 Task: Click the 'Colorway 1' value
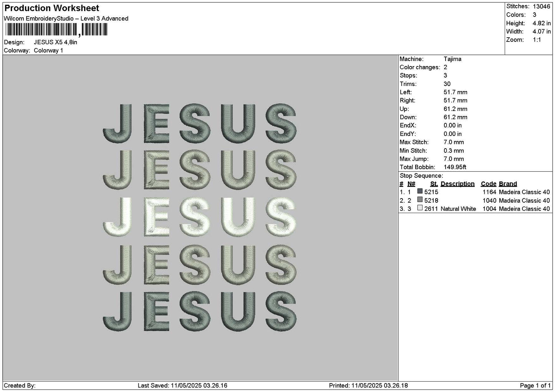[x=48, y=51]
